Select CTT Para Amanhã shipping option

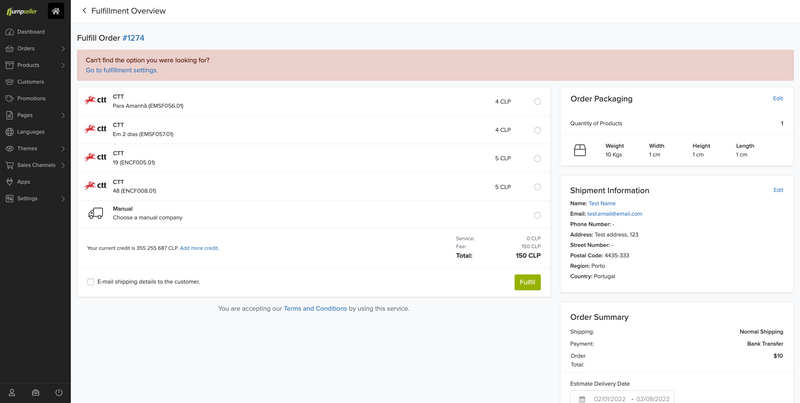[x=537, y=101]
